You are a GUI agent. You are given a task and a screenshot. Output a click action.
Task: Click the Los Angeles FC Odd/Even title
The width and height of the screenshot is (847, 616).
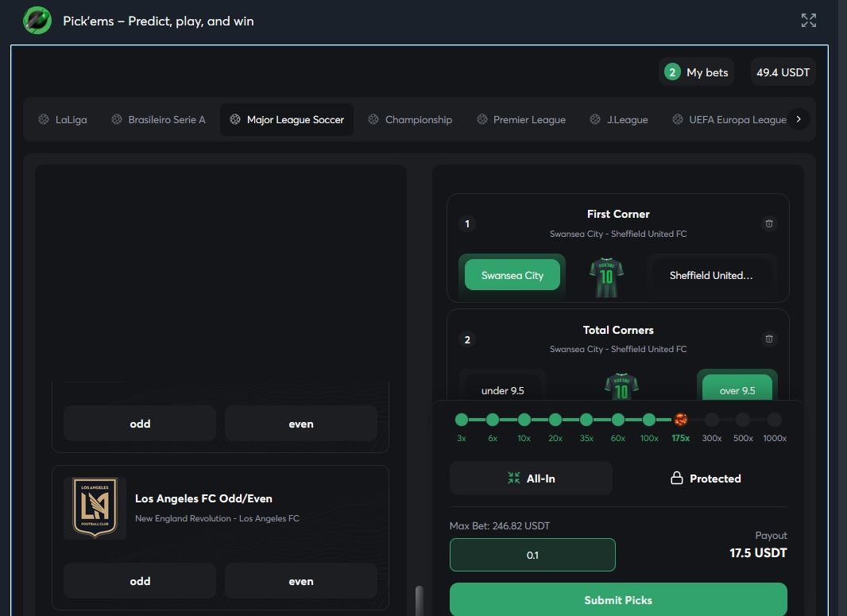coord(203,498)
